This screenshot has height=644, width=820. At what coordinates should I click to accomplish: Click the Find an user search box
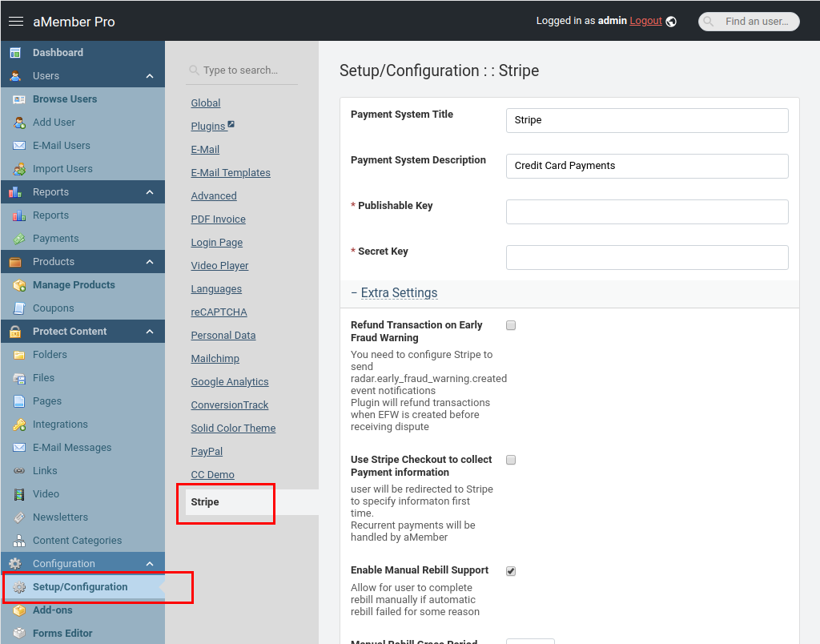pos(756,22)
